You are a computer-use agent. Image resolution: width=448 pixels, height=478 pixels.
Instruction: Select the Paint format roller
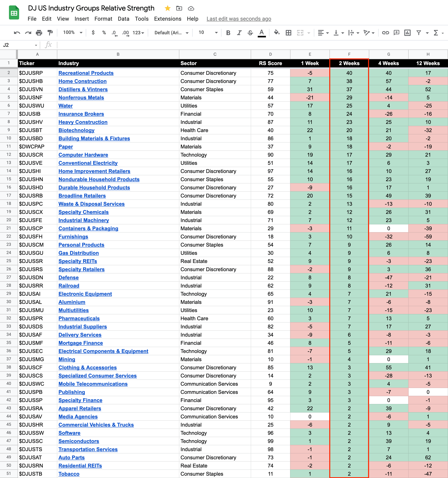click(50, 33)
